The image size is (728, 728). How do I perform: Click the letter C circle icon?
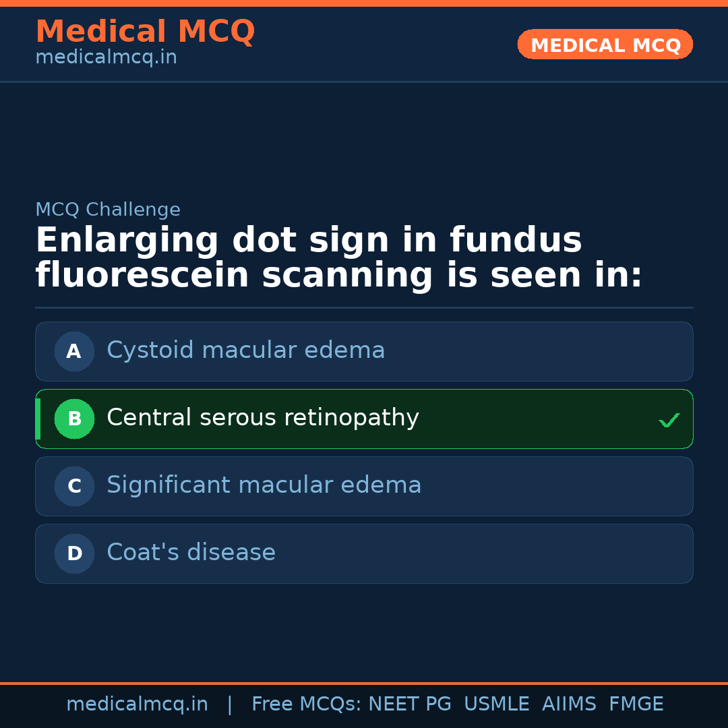tap(74, 486)
